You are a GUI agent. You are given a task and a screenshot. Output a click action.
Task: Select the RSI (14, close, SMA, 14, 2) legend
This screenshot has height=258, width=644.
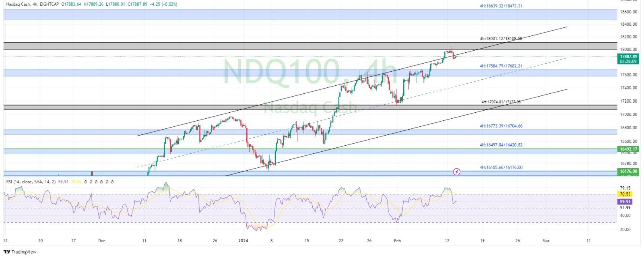pyautogui.click(x=31, y=182)
